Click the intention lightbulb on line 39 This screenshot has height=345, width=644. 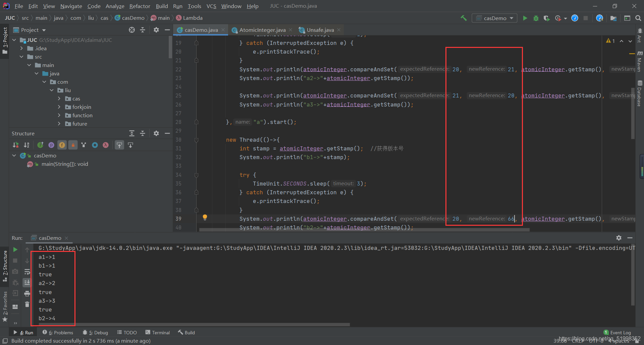click(205, 217)
